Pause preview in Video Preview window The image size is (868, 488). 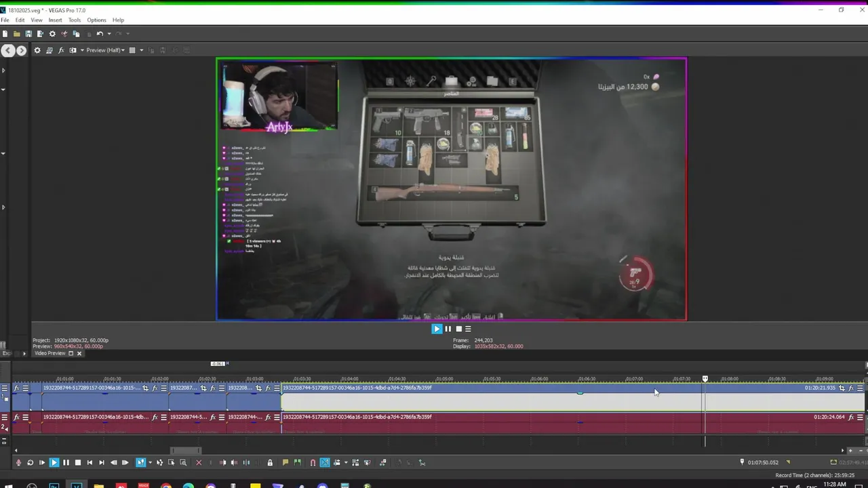(448, 329)
